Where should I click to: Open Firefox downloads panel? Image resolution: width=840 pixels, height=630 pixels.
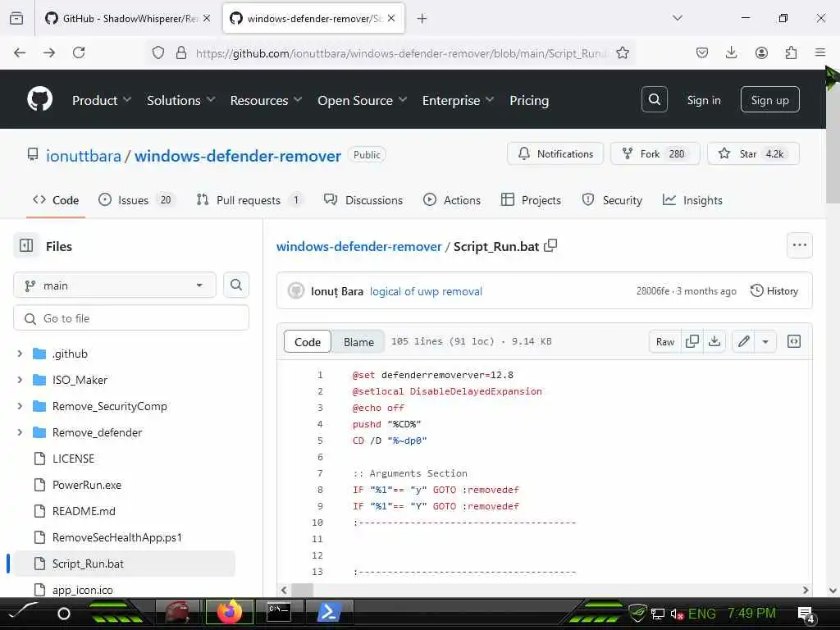click(731, 52)
